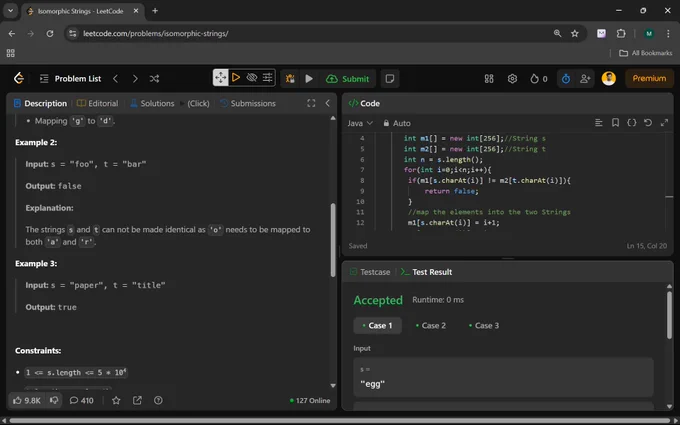Open the 410 comments
The image size is (680, 425).
point(82,401)
